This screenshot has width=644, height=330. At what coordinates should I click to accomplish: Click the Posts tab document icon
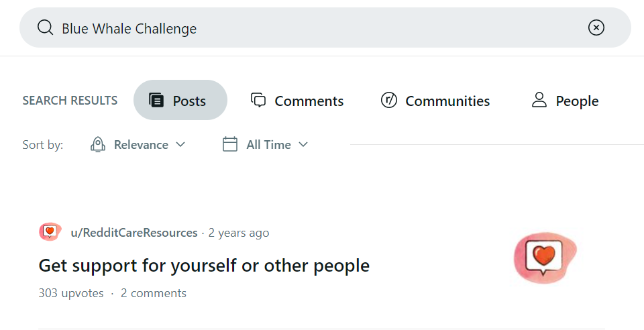point(156,100)
